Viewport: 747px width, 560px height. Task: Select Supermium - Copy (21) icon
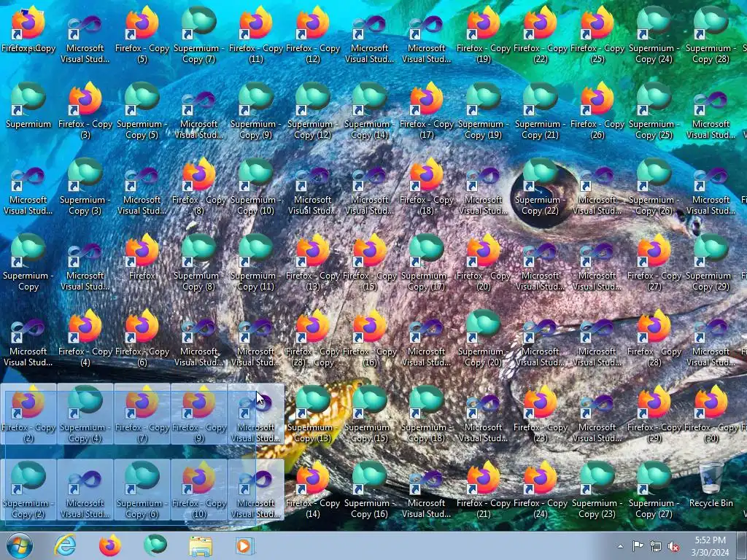[x=541, y=111]
